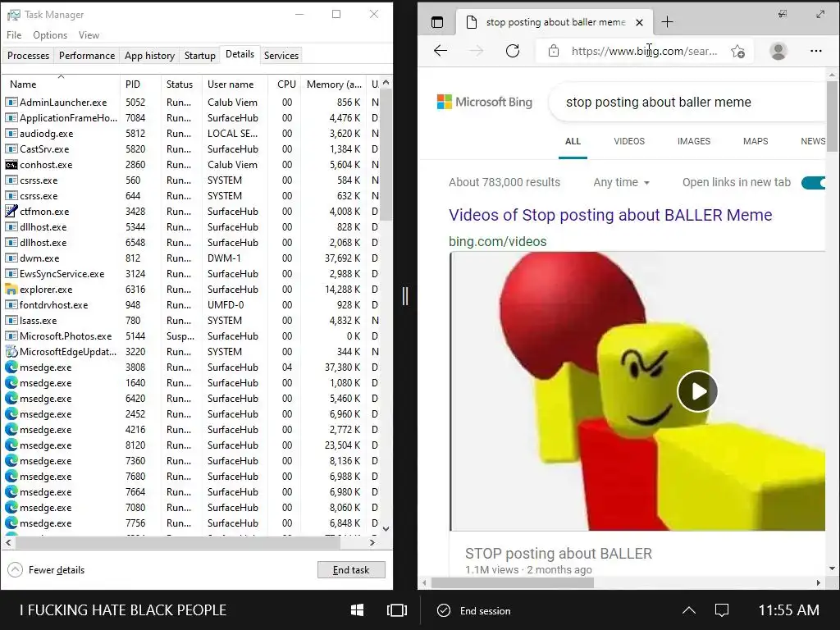840x630 pixels.
Task: Show hidden tray icons chevron
Action: (689, 610)
